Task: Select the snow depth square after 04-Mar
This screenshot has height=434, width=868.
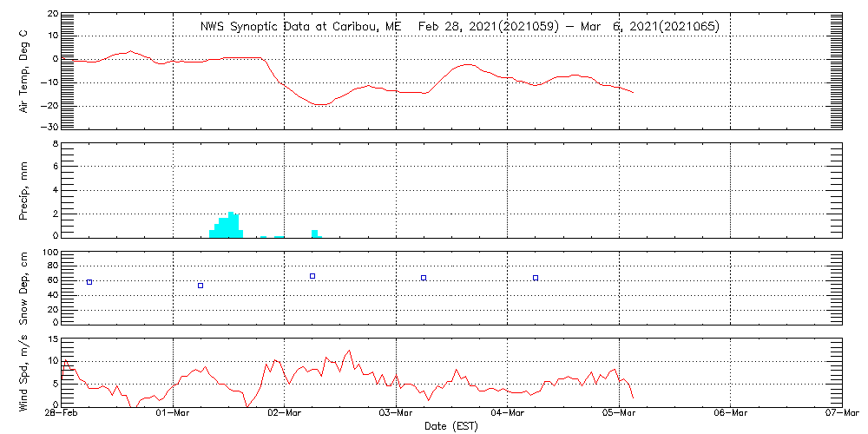Action: pos(536,278)
